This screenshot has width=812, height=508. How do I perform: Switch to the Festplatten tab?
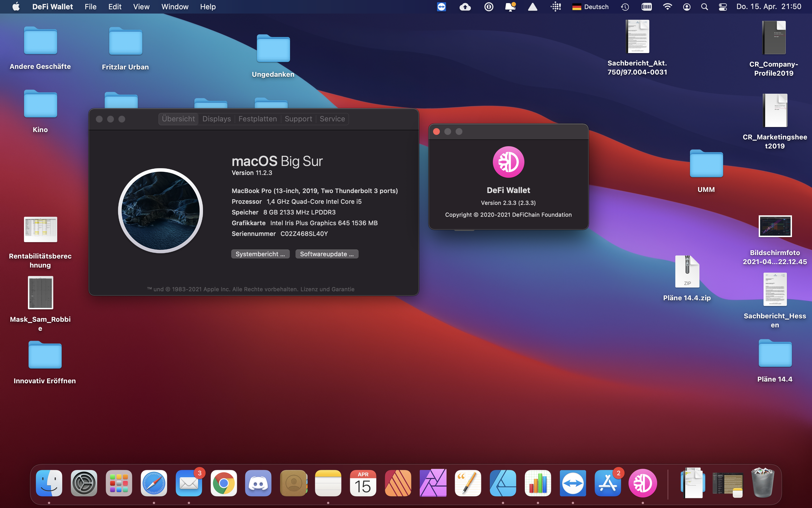258,119
